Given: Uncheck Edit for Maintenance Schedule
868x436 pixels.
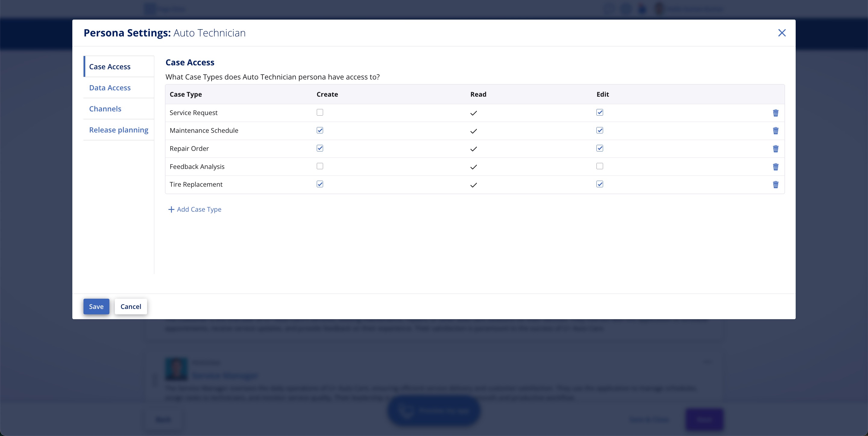Looking at the screenshot, I should pos(599,130).
